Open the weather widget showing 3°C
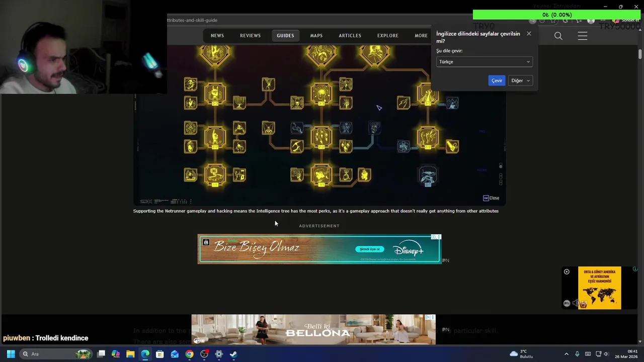 [521, 354]
